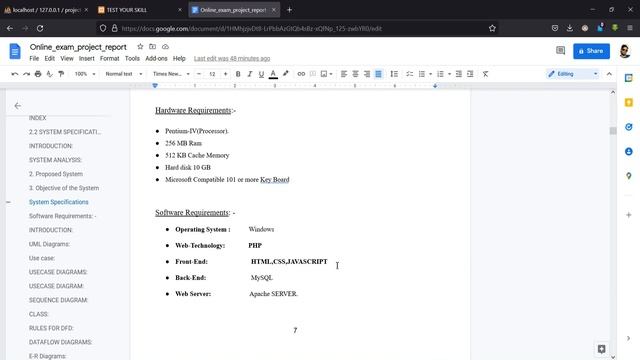Select the Paint format tool
The image size is (640, 360).
(x=61, y=74)
